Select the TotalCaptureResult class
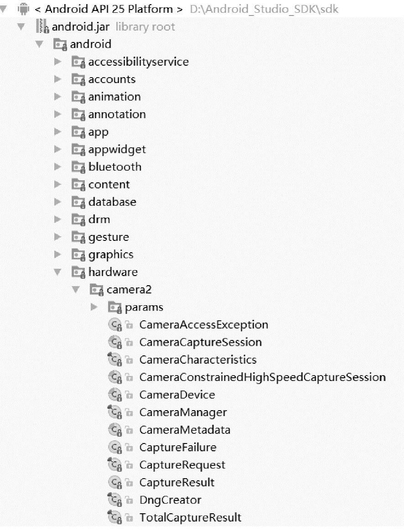404x532 pixels. click(x=190, y=518)
